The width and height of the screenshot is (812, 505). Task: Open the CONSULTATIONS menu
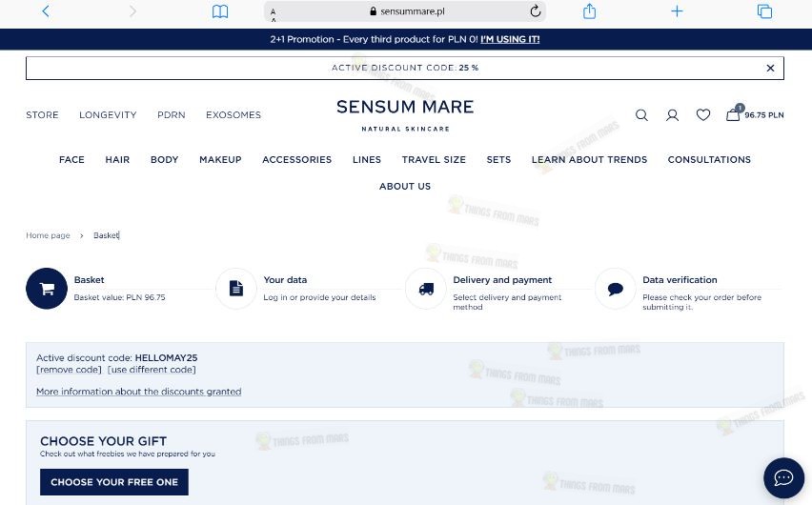point(709,159)
